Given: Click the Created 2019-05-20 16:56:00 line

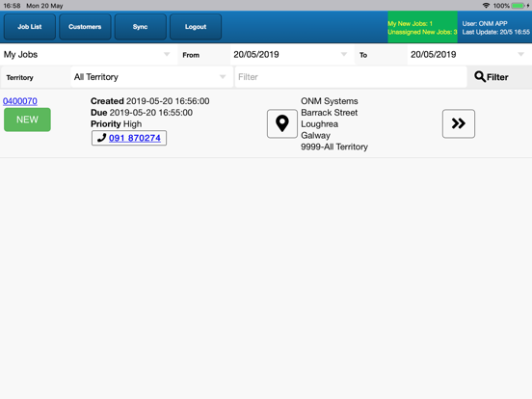Looking at the screenshot, I should click(150, 101).
